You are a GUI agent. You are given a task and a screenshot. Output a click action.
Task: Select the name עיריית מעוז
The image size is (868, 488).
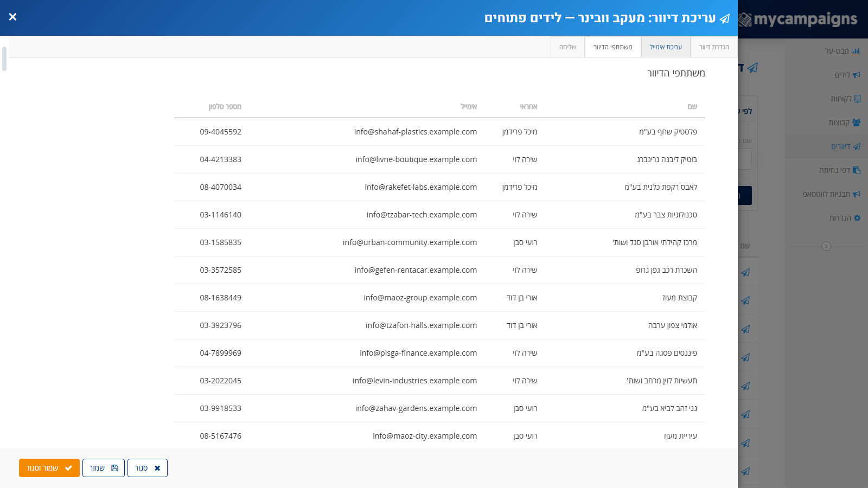point(680,436)
